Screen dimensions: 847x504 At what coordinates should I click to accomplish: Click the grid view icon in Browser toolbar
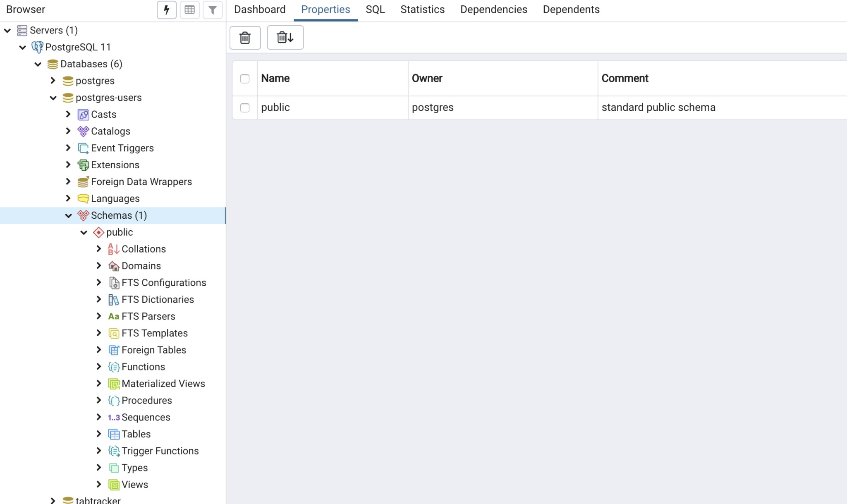190,10
